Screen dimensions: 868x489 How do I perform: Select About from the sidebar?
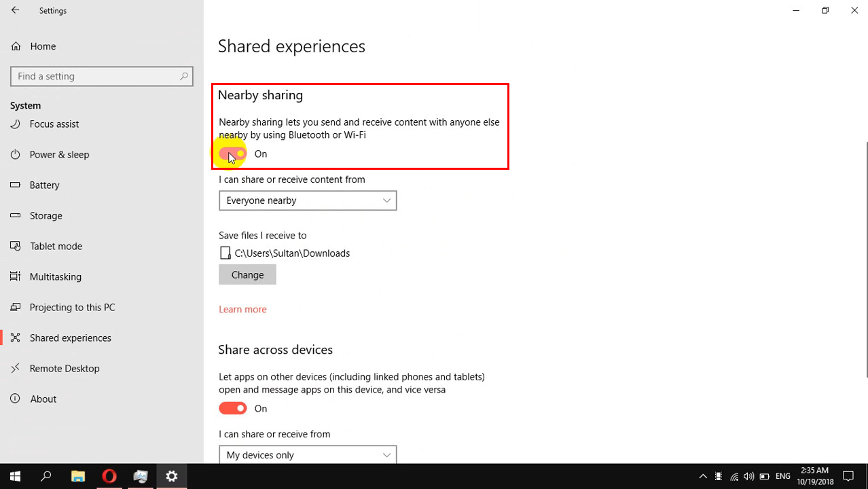[x=43, y=399]
